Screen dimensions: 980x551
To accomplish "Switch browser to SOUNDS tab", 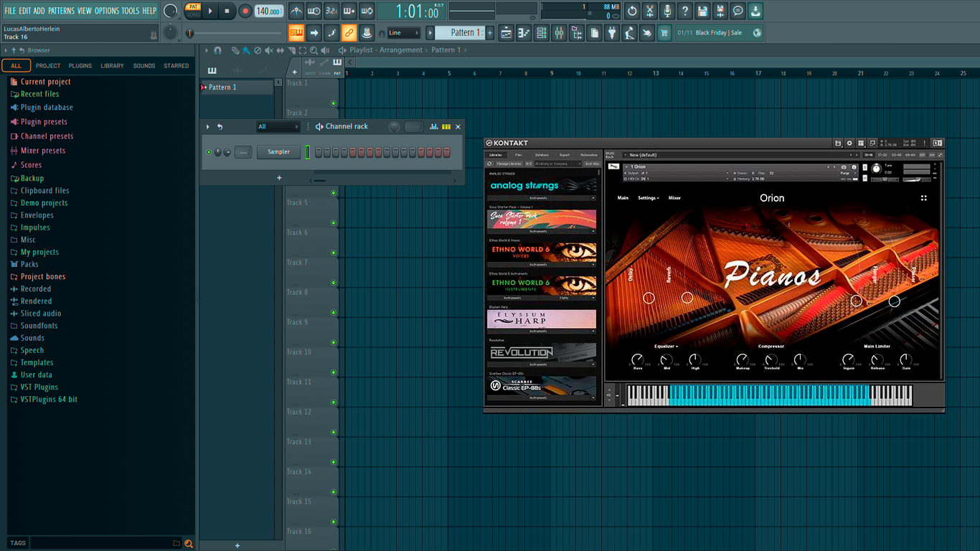I will [x=144, y=66].
